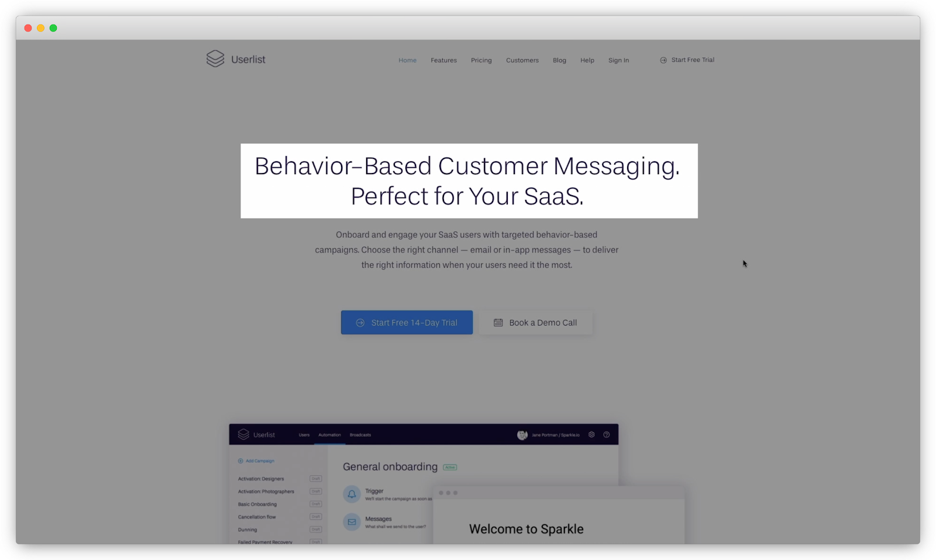Click the help question-mark icon in the dashboard
Image resolution: width=936 pixels, height=560 pixels.
click(606, 435)
